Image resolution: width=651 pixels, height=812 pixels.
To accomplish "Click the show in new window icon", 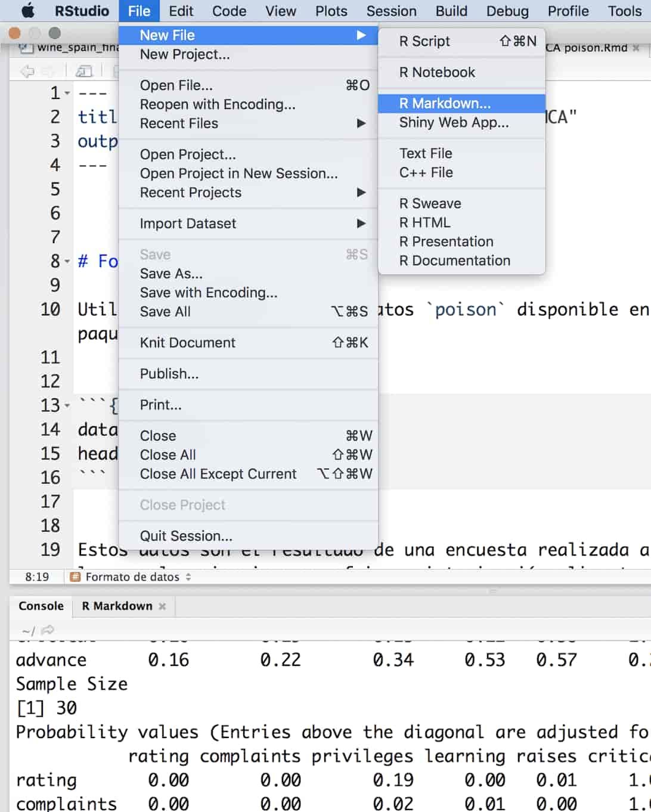I will click(x=84, y=72).
